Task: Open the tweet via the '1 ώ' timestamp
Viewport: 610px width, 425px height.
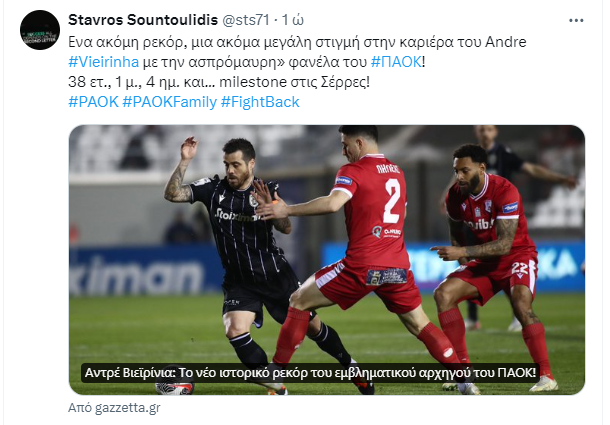Action: (x=293, y=20)
